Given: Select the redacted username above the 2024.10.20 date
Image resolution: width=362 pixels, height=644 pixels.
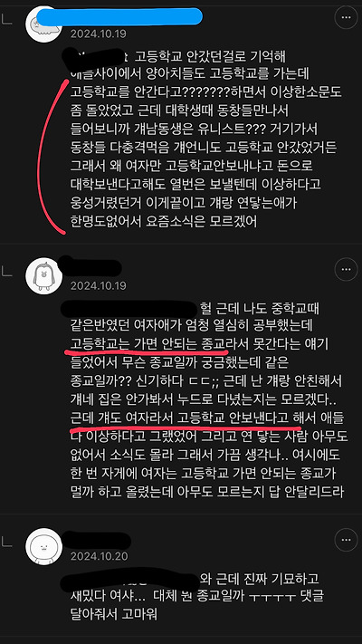Looking at the screenshot, I should click(98, 538).
